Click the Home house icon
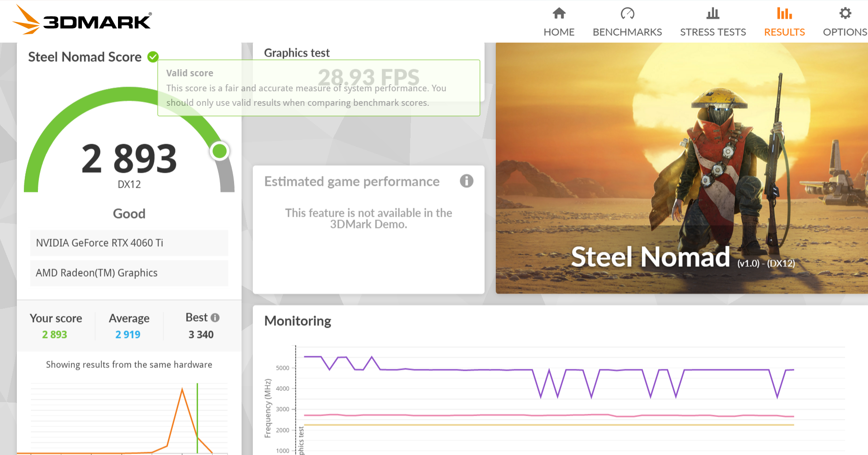 tap(559, 13)
